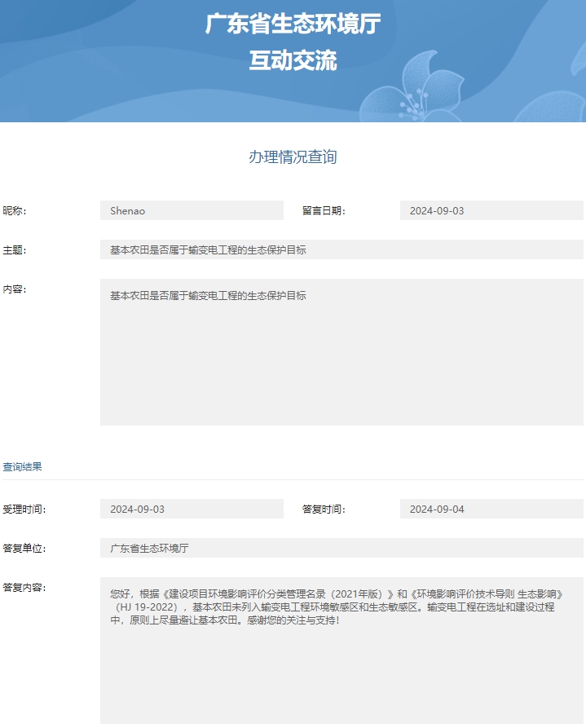586x728 pixels.
Task: Click the 答复时间 field showing 2024-09-04
Action: click(491, 509)
